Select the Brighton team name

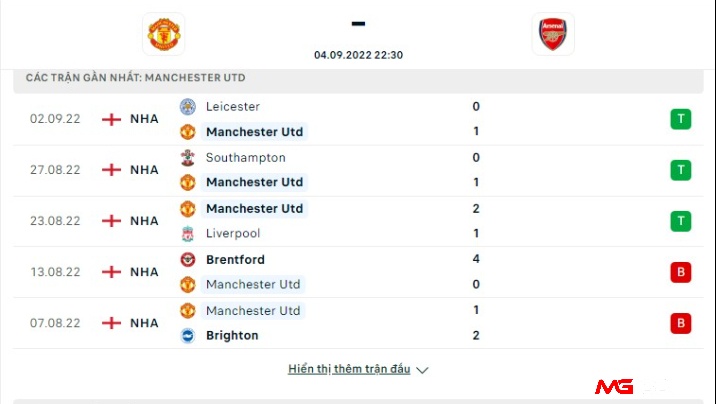[x=232, y=336]
